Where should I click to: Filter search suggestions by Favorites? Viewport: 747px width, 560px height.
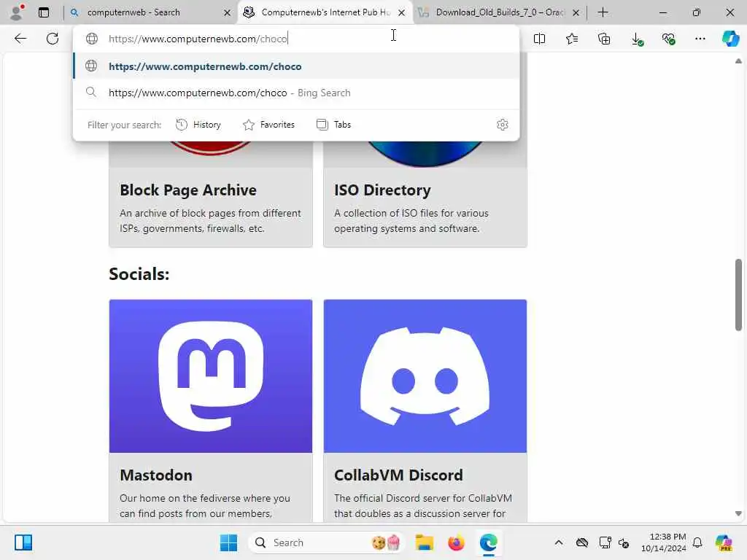268,125
